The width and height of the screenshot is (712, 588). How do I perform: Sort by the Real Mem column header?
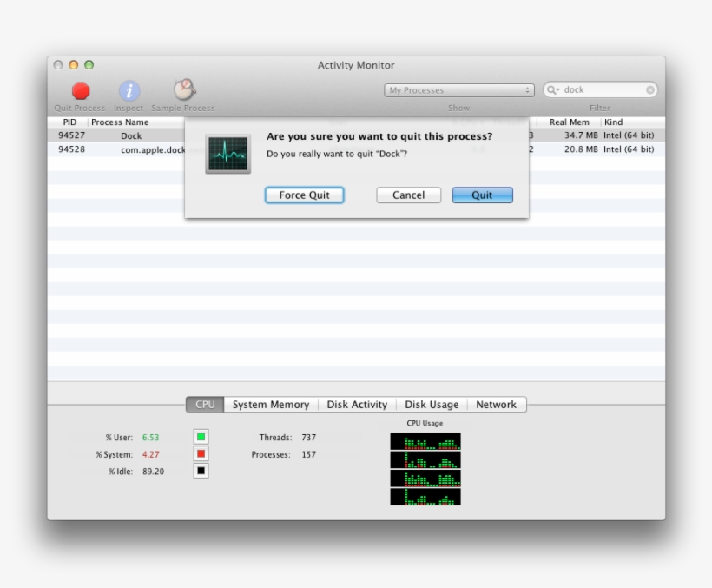point(569,122)
